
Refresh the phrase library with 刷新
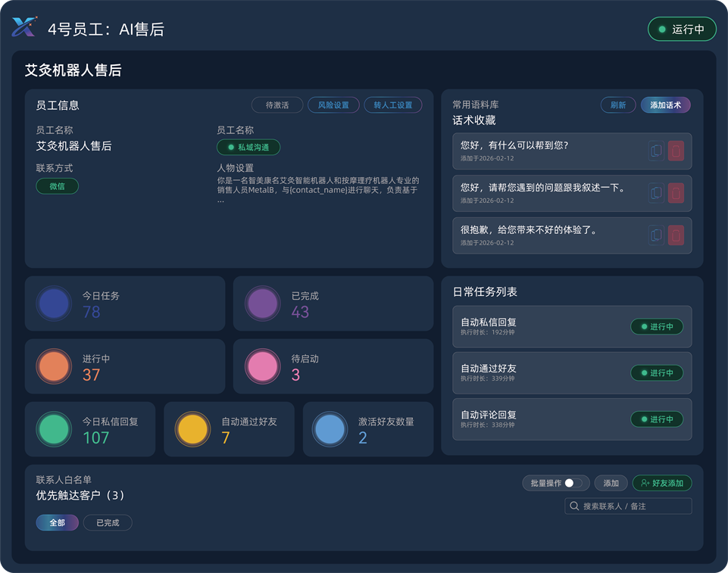[x=618, y=105]
